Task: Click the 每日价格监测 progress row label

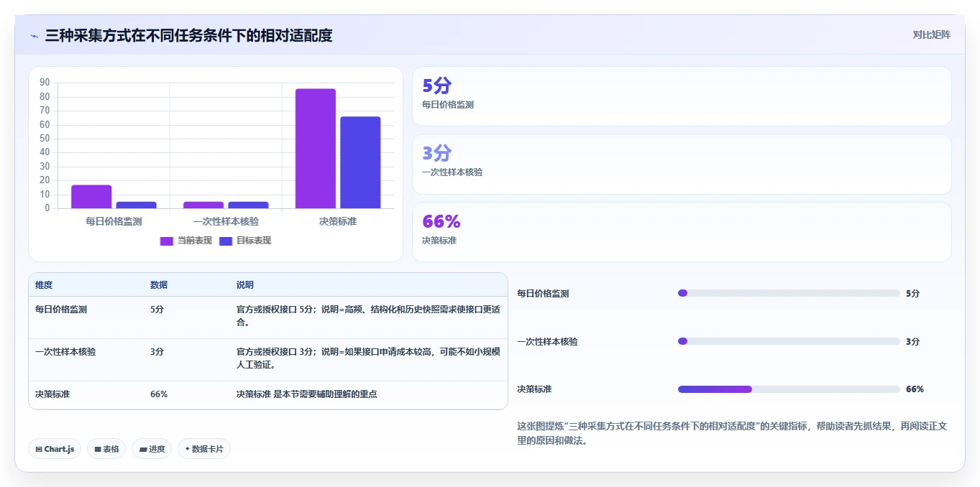Action: point(543,293)
